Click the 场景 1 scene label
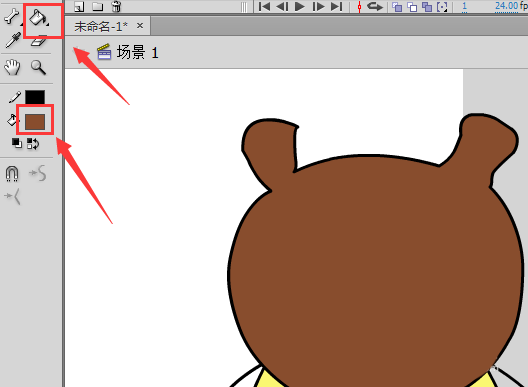Screen dimensions: 528x387 point(137,53)
